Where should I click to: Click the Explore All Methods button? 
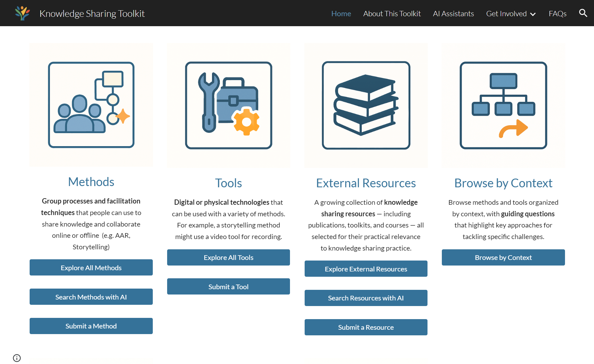pos(91,267)
